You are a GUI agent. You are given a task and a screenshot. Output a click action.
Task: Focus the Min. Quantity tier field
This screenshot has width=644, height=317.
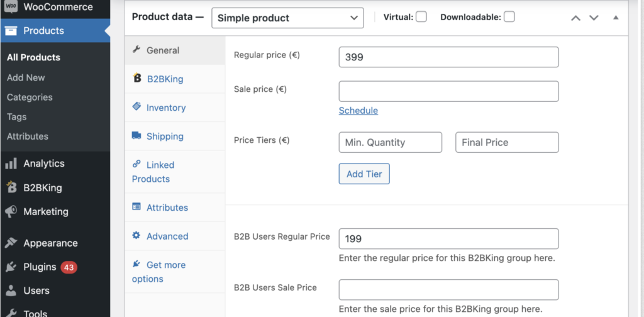pos(391,143)
